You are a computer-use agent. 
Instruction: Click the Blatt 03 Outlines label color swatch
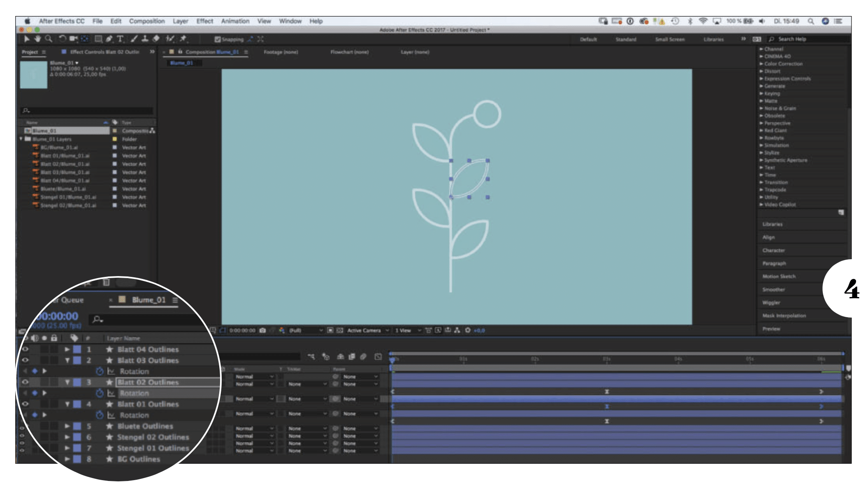click(77, 360)
